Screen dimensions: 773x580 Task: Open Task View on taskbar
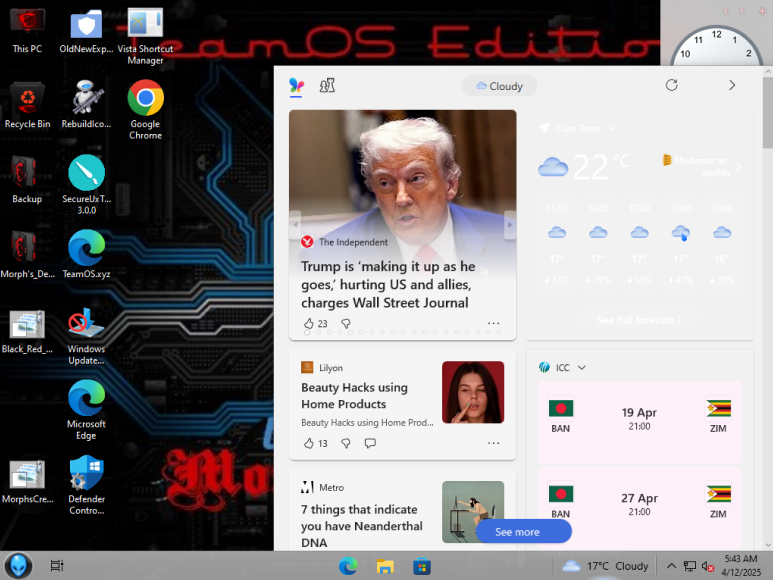(57, 566)
